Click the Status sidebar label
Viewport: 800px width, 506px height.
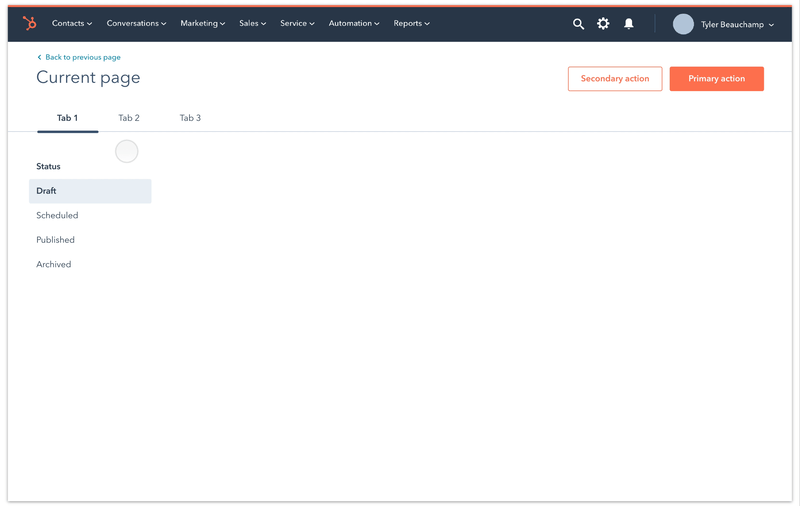click(x=48, y=166)
